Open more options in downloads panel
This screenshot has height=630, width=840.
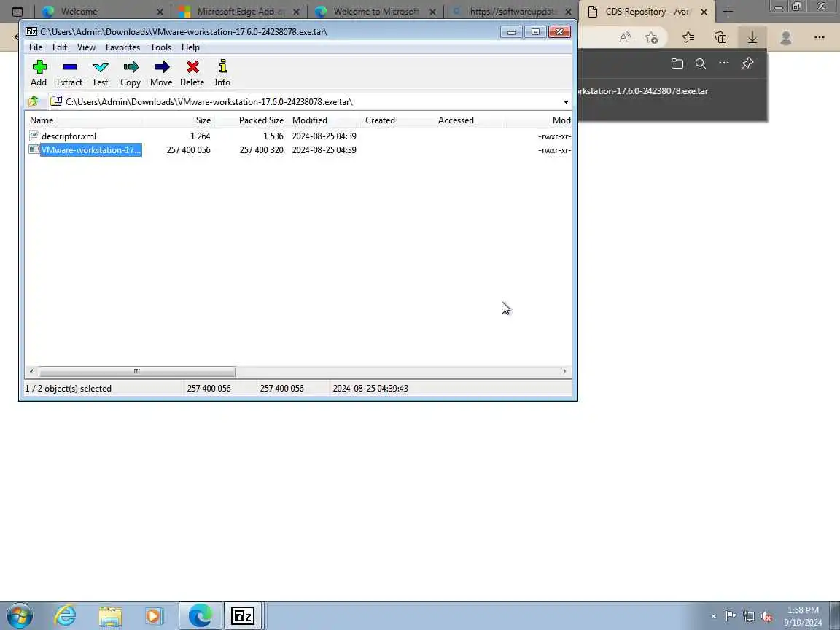click(x=724, y=63)
